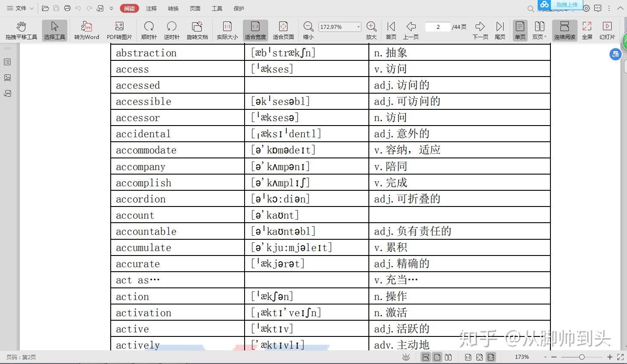Click the status bar fit page button
Image resolution: width=627 pixels, height=364 pixels.
[480, 357]
